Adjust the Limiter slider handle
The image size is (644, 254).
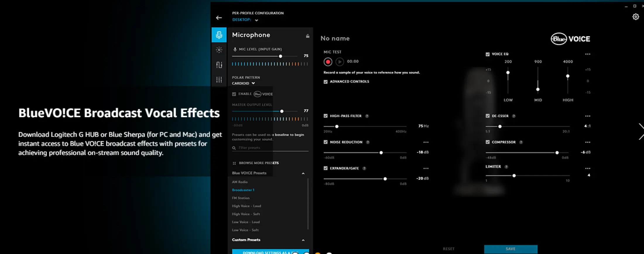(x=514, y=176)
